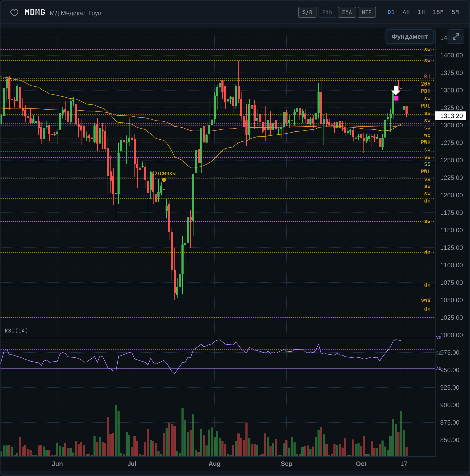Viewport: 470px width, 476px height.
Task: Click the PDH level label
Action: tap(425, 91)
